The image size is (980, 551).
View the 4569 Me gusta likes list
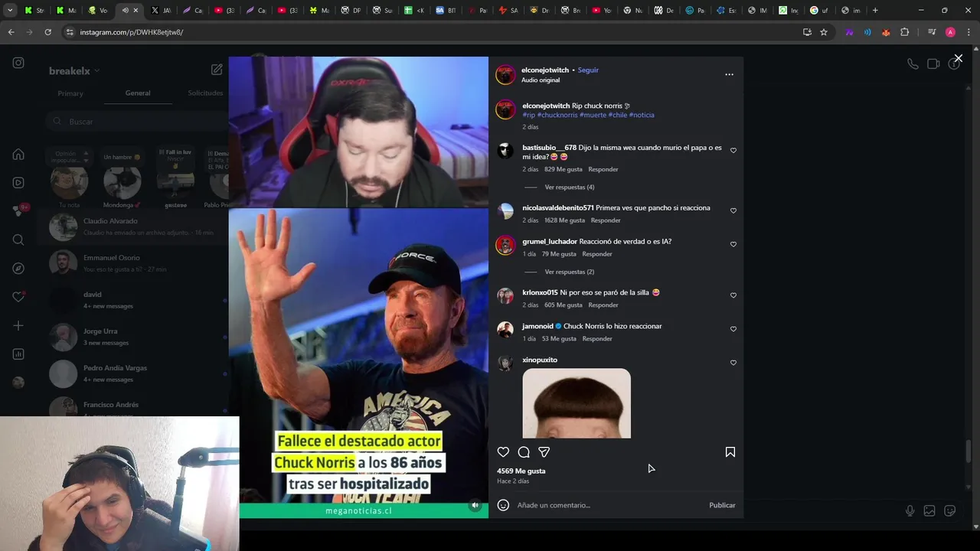(521, 471)
